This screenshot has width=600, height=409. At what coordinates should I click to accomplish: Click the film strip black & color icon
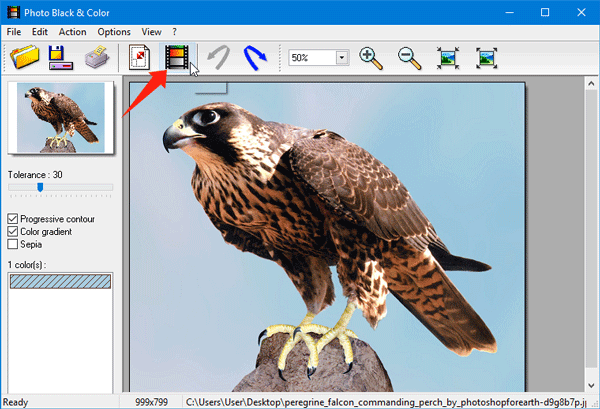click(177, 57)
